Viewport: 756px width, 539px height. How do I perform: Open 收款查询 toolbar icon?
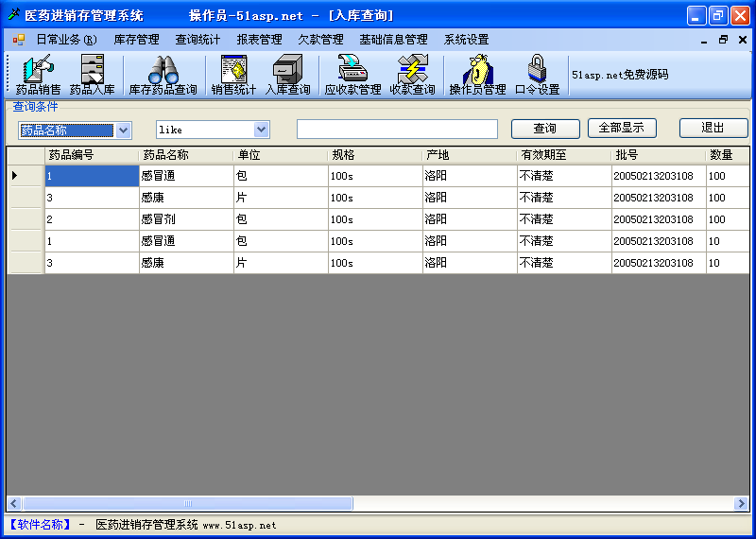tap(412, 75)
